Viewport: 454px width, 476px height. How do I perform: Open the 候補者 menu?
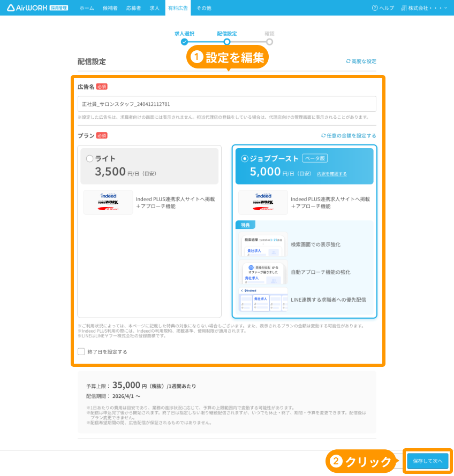click(110, 8)
